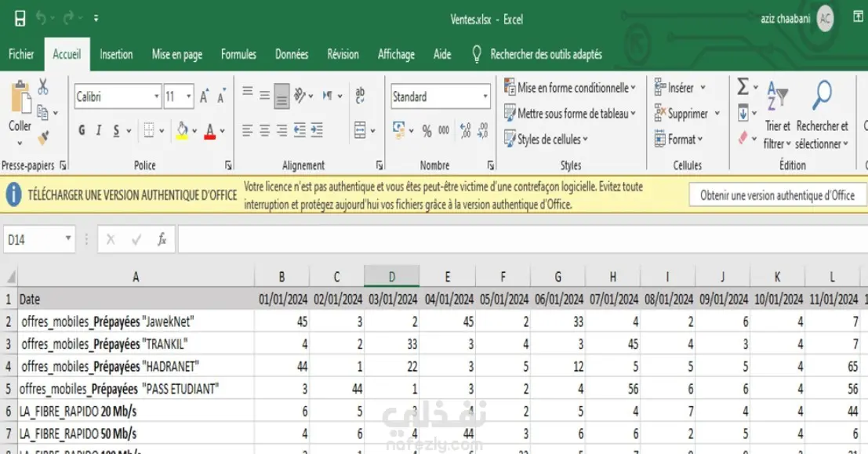
Task: Click the Copy icon in Presse-papiers
Action: click(x=42, y=112)
